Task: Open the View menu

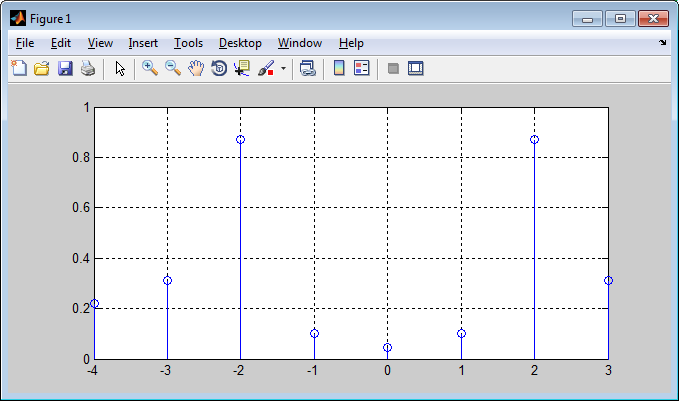Action: pyautogui.click(x=100, y=43)
